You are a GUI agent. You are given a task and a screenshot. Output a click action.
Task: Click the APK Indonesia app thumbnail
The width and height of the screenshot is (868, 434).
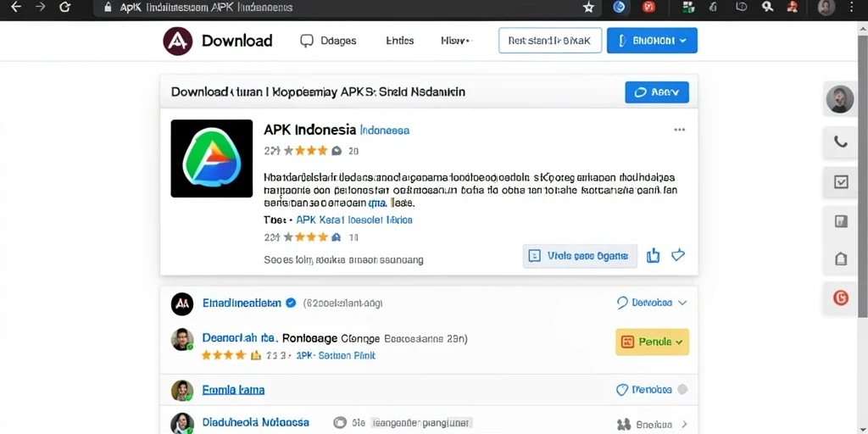[x=211, y=159]
